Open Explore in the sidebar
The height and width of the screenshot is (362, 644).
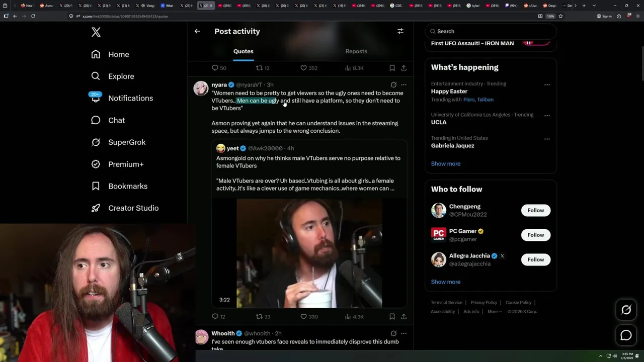[113, 76]
